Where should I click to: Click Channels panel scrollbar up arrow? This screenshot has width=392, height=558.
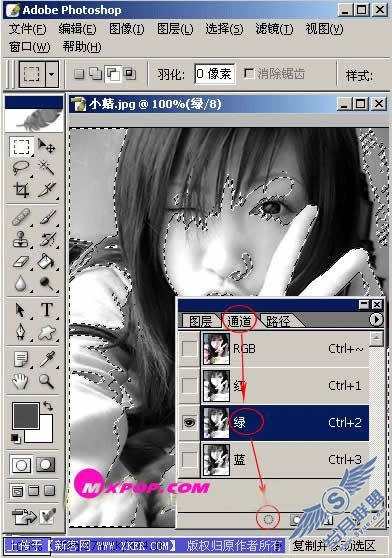click(x=376, y=338)
